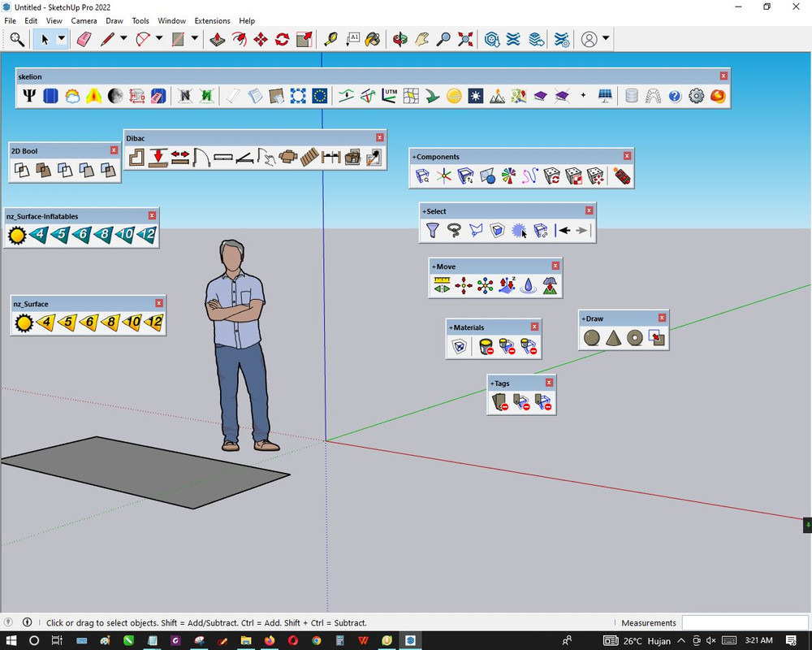Open the Tools menu

tap(140, 21)
